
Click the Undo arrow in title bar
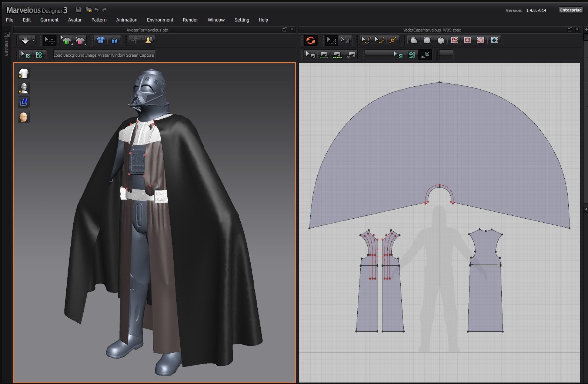[x=97, y=10]
